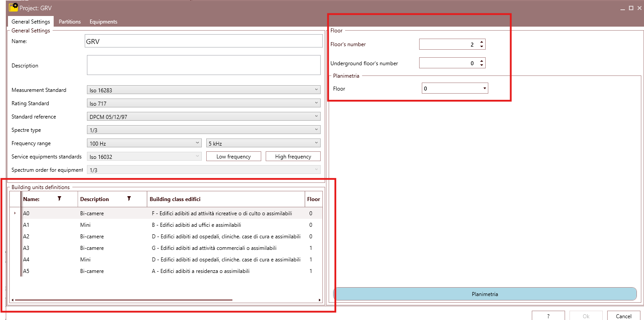Switch to the Equipments tab
The image size is (644, 320).
click(x=103, y=22)
